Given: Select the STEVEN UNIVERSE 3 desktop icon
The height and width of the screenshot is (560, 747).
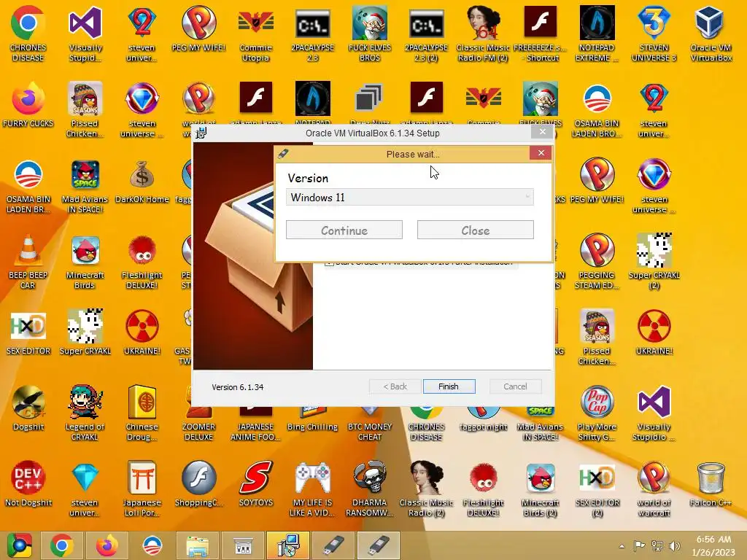Looking at the screenshot, I should click(x=654, y=34).
